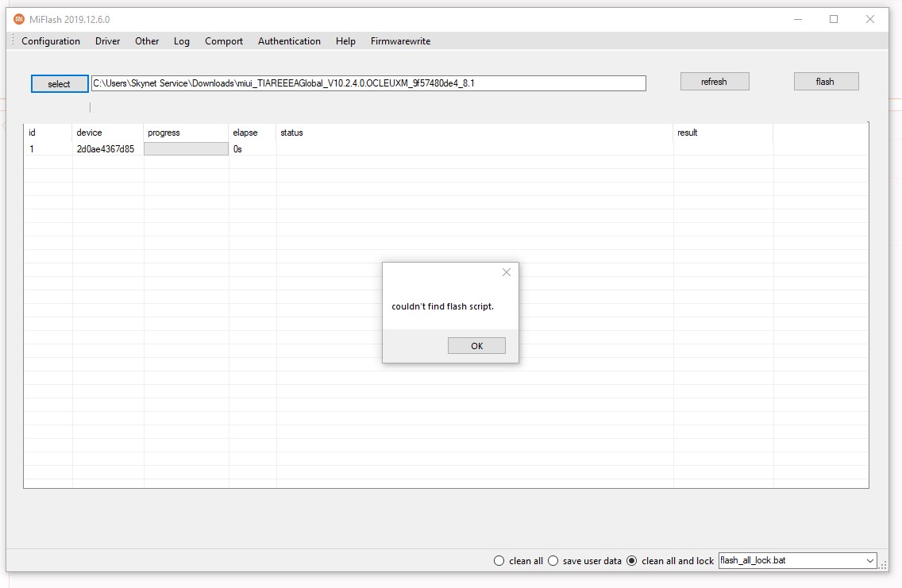
Task: Select 'clean all and lock' radio button
Action: (632, 561)
